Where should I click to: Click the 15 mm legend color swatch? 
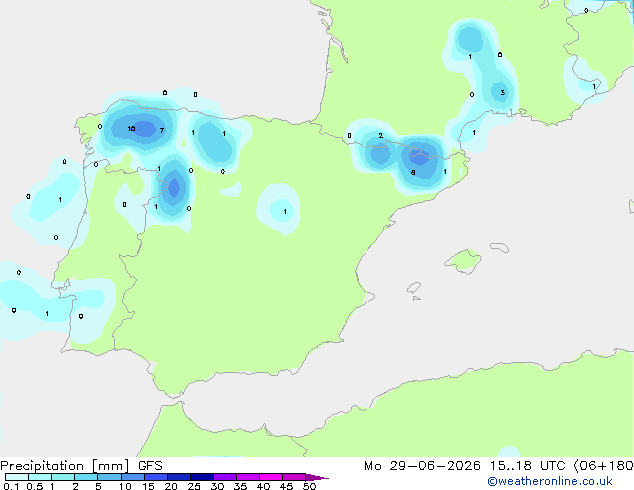(155, 477)
